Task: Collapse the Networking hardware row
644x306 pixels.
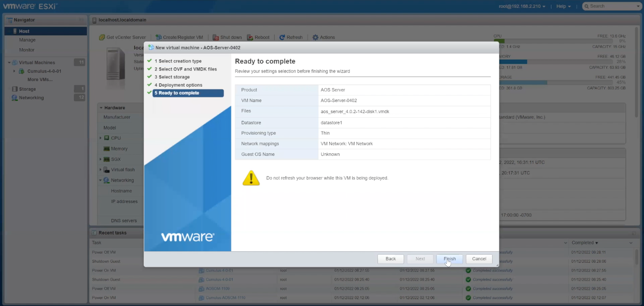Action: click(x=100, y=180)
